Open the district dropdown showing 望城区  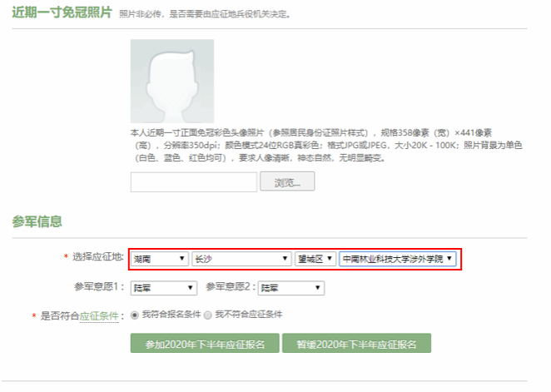click(315, 259)
